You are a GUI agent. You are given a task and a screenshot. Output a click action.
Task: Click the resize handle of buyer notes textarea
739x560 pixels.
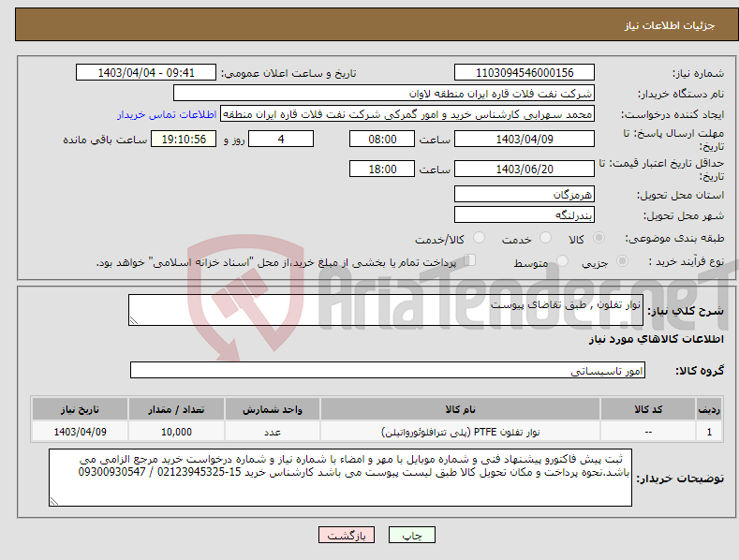pyautogui.click(x=54, y=501)
